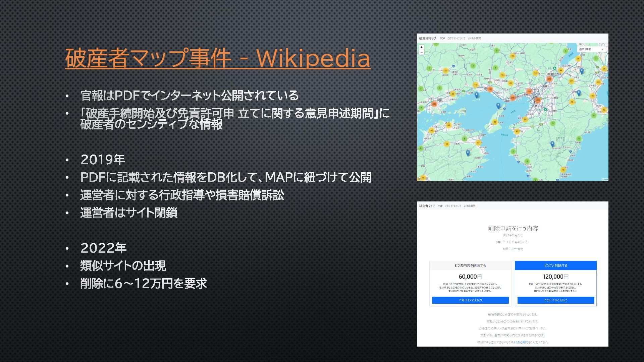Image resolution: width=644 pixels, height=362 pixels.
Task: Click the 類似サイトの出現 bullet
Action: [123, 266]
